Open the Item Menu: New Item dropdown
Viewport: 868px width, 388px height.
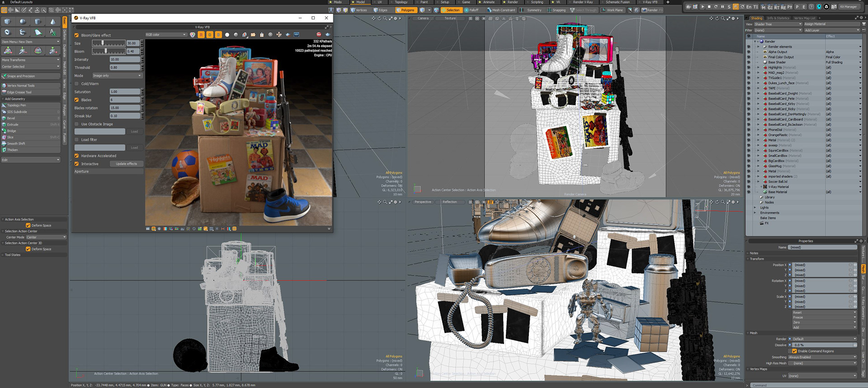(31, 42)
